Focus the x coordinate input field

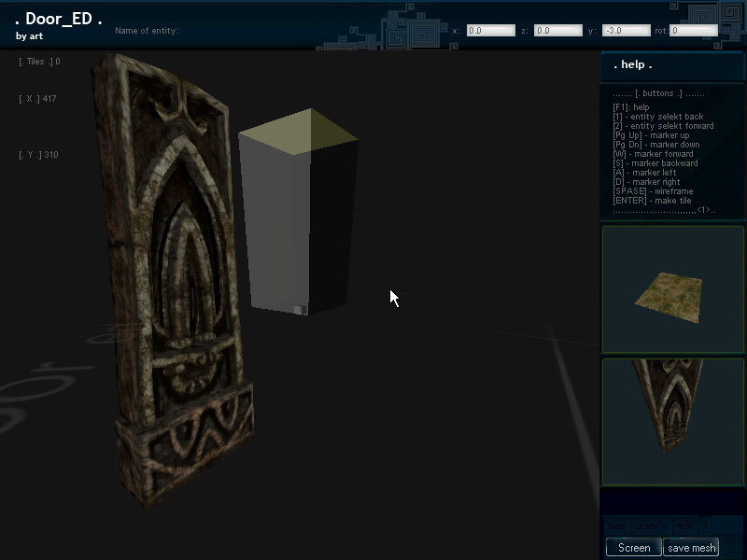[491, 31]
